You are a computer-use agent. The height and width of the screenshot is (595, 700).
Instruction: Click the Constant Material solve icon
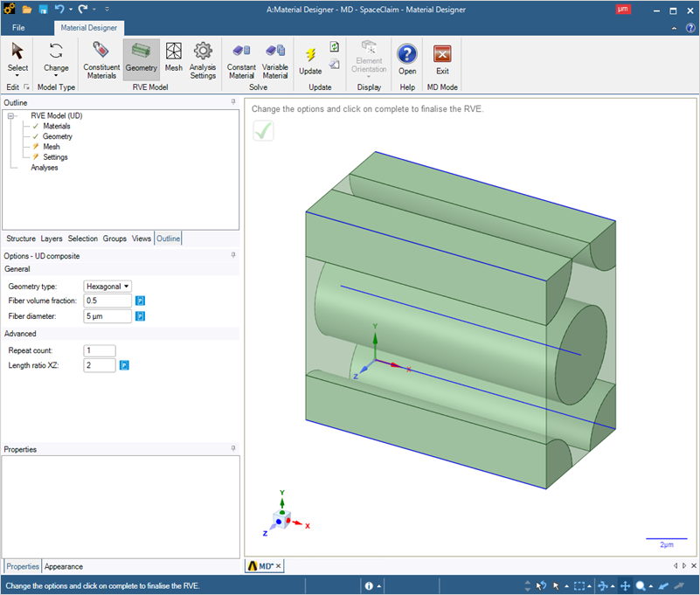pyautogui.click(x=241, y=59)
